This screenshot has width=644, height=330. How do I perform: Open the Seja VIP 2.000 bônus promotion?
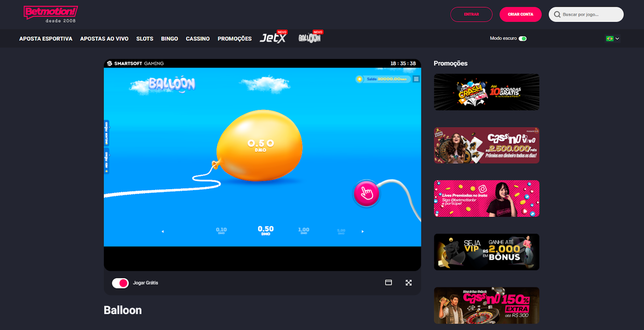point(487,252)
